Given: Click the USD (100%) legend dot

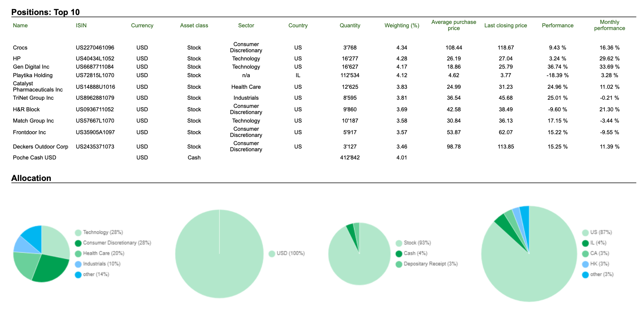Looking at the screenshot, I should tap(272, 254).
